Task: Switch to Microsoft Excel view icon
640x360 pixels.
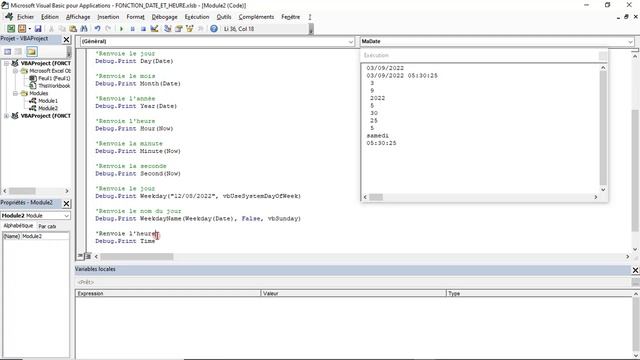Action: point(11,29)
